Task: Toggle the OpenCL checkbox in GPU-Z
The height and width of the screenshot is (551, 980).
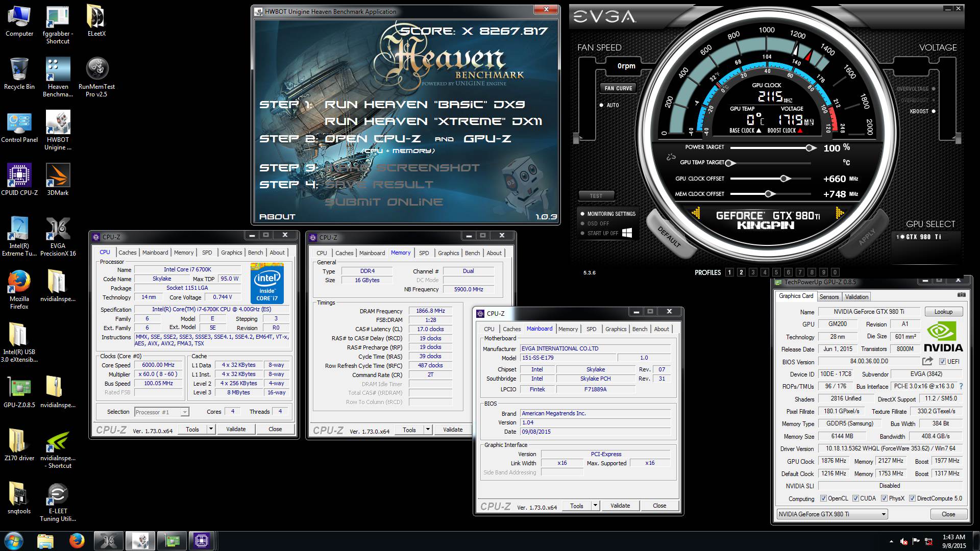Action: [x=823, y=498]
